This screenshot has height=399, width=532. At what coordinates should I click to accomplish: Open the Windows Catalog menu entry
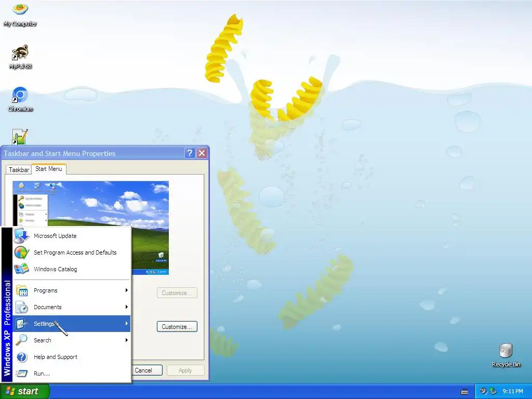coord(72,269)
